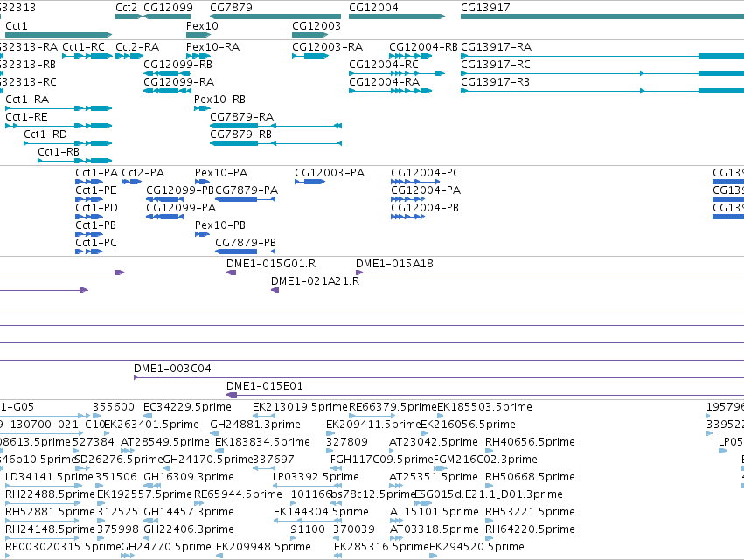744x560 pixels.
Task: Select transcript CG12004-RB
Action: [x=423, y=47]
